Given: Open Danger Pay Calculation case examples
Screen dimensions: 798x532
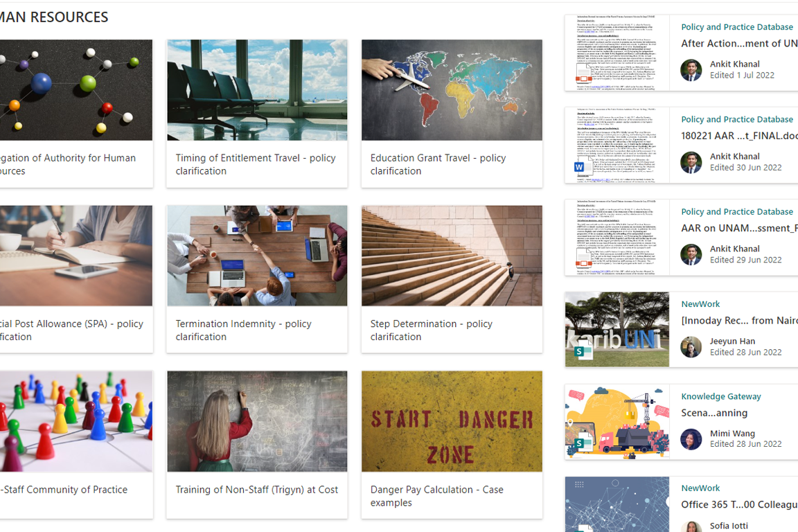Looking at the screenshot, I should click(x=436, y=495).
